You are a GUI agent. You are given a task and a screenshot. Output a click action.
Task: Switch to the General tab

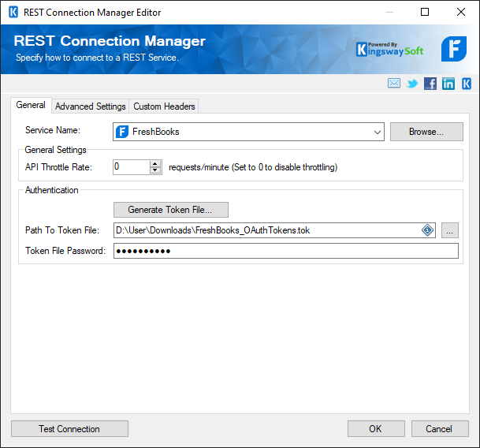point(31,105)
